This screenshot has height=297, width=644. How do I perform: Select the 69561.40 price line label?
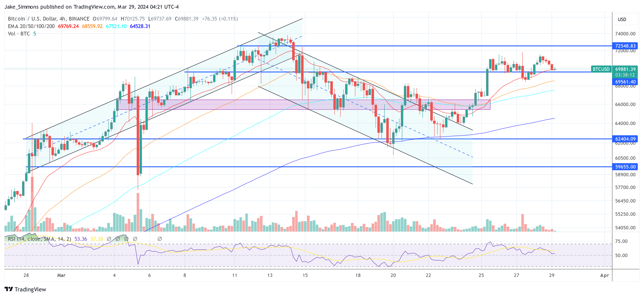625,82
